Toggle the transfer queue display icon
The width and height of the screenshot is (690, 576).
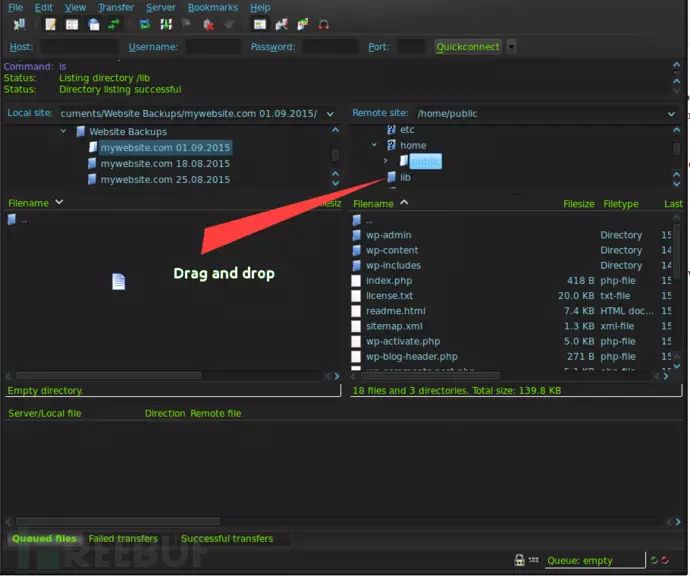[114, 25]
